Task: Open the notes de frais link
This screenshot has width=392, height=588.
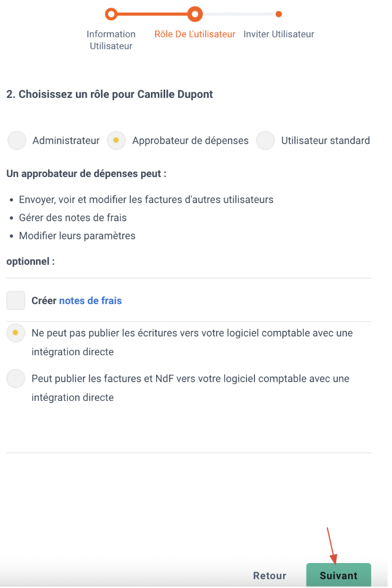Action: 90,300
